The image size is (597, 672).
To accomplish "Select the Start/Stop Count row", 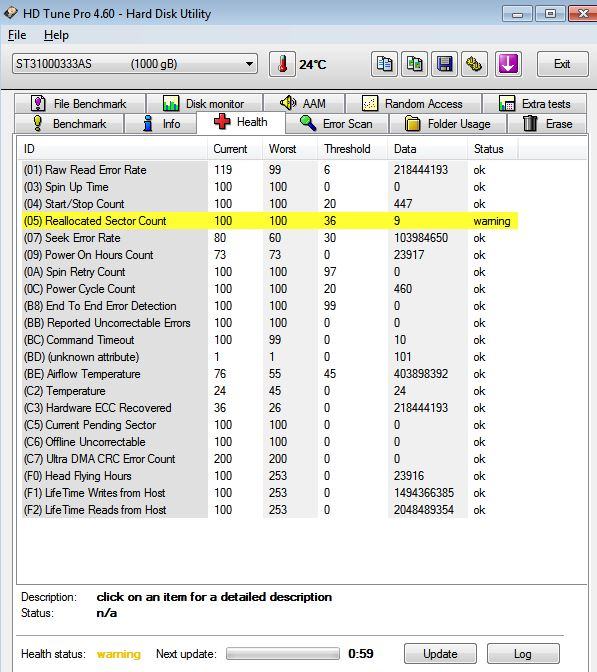I will click(x=270, y=204).
